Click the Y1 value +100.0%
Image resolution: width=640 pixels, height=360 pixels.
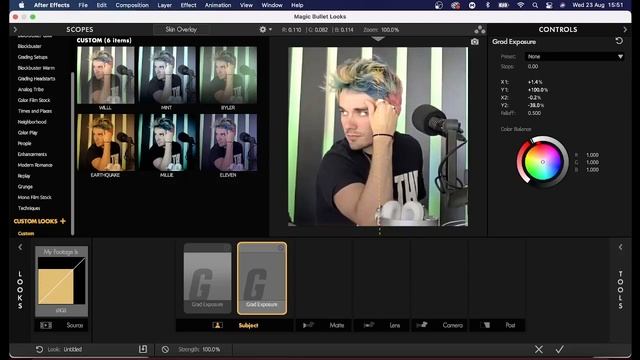pos(538,90)
